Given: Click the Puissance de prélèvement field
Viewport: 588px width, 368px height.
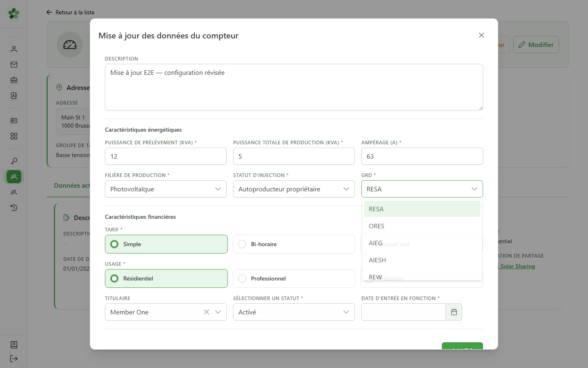Looking at the screenshot, I should [166, 156].
